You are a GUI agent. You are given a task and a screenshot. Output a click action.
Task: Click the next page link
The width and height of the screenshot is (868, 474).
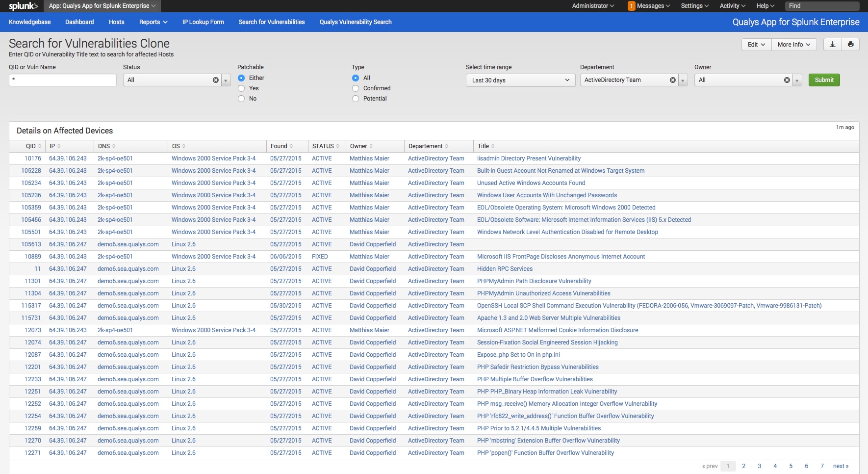click(x=841, y=466)
